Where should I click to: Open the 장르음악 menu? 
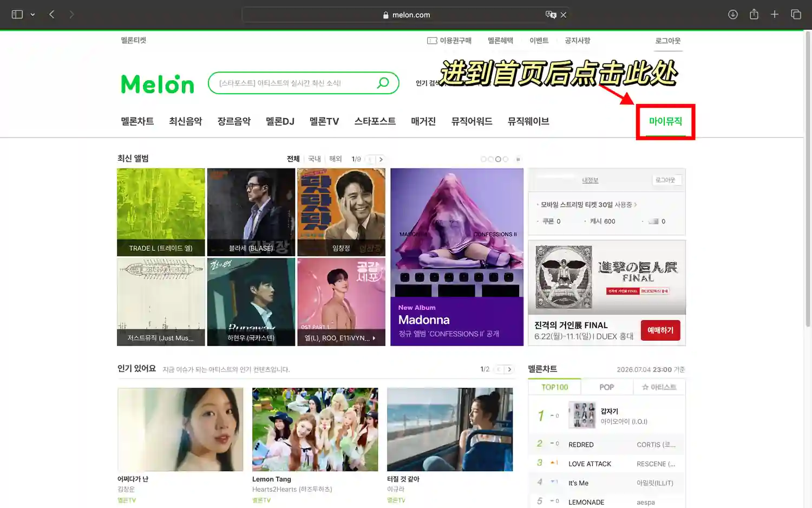point(234,121)
